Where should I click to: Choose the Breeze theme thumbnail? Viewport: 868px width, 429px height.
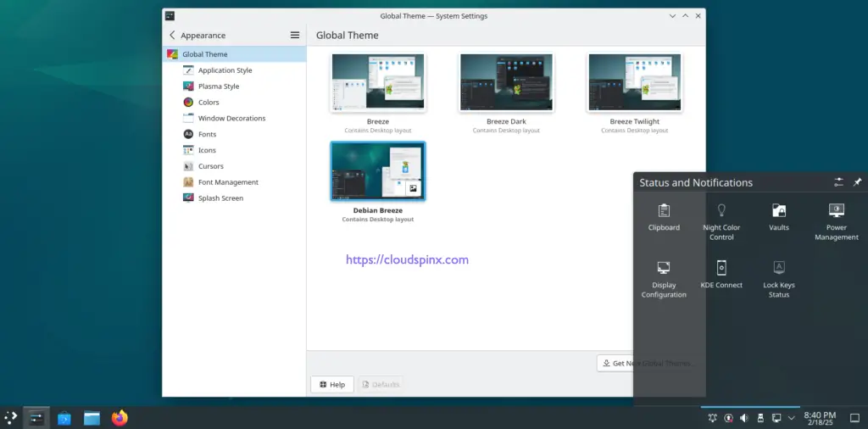[378, 82]
